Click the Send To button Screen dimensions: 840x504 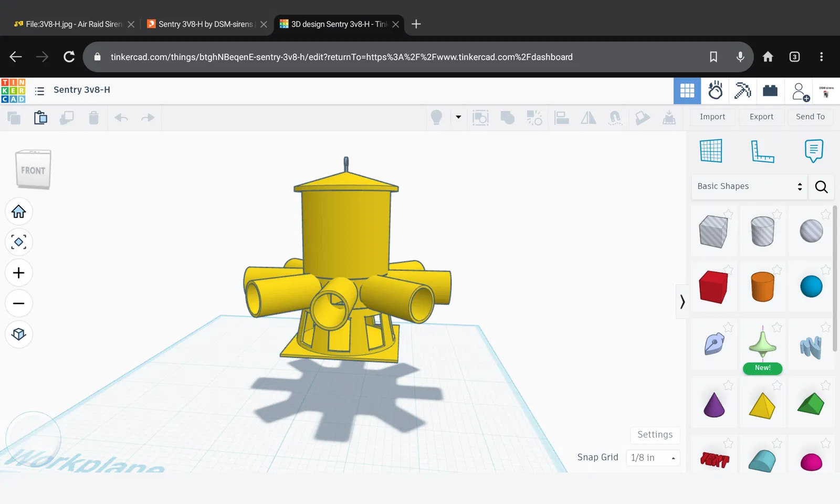(x=810, y=117)
